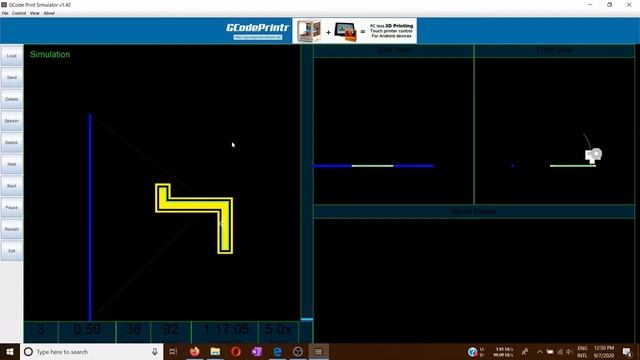
Task: Expand hidden system tray icons
Action: [540, 351]
